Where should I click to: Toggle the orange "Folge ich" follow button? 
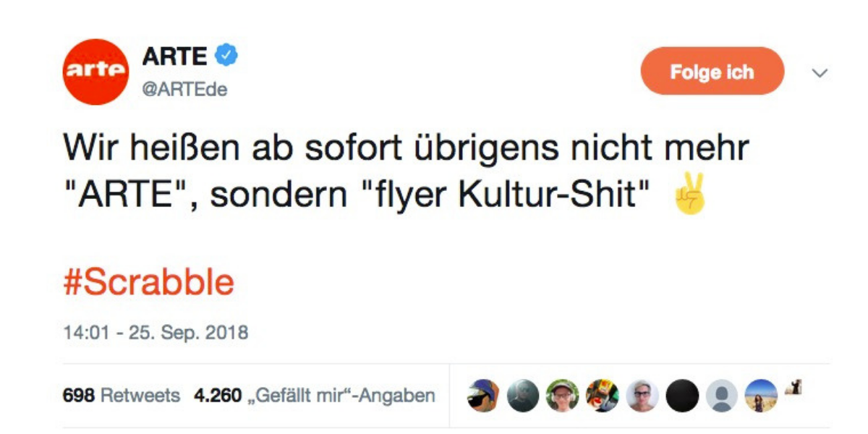point(712,72)
